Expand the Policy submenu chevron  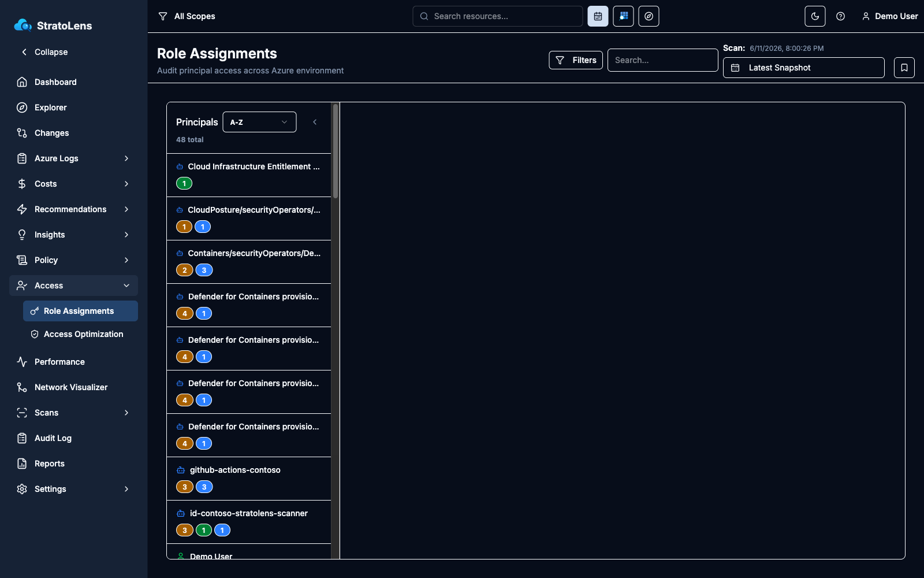pos(126,260)
